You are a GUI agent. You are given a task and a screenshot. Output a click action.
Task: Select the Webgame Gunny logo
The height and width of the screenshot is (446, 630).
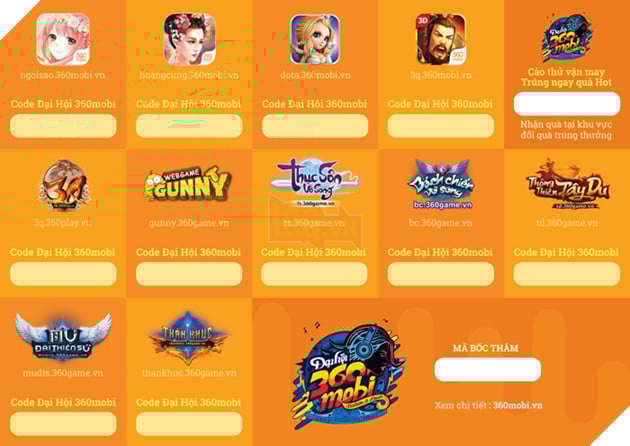click(x=188, y=184)
